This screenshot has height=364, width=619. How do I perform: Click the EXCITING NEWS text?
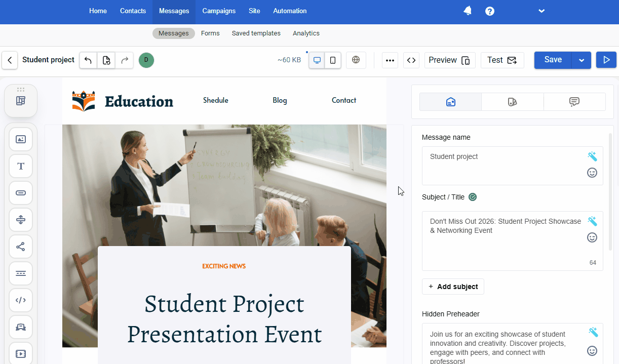(x=224, y=266)
